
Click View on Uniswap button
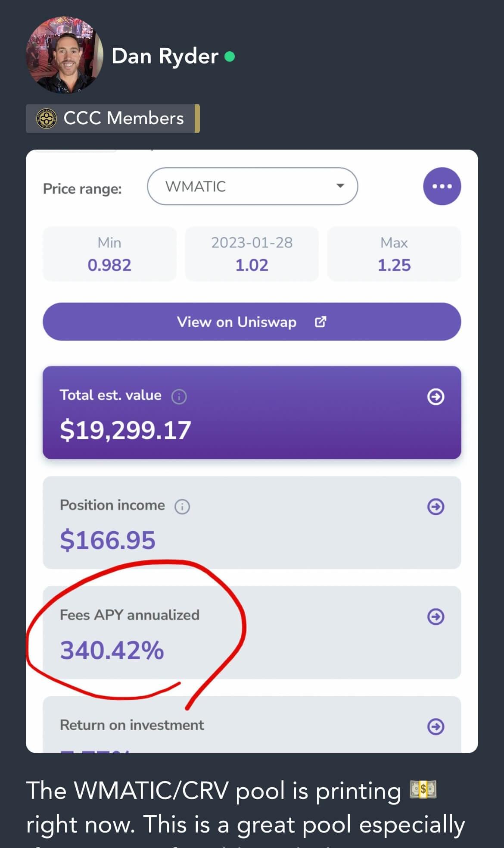click(x=252, y=322)
